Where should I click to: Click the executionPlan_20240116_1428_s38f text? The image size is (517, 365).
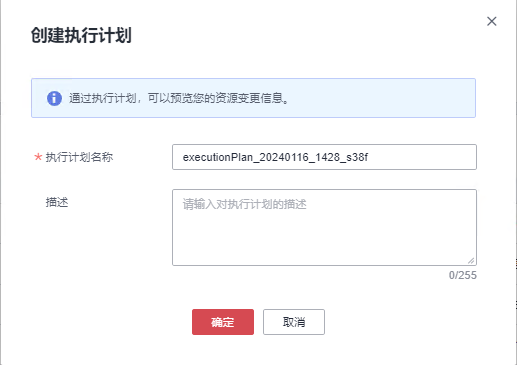pos(275,157)
